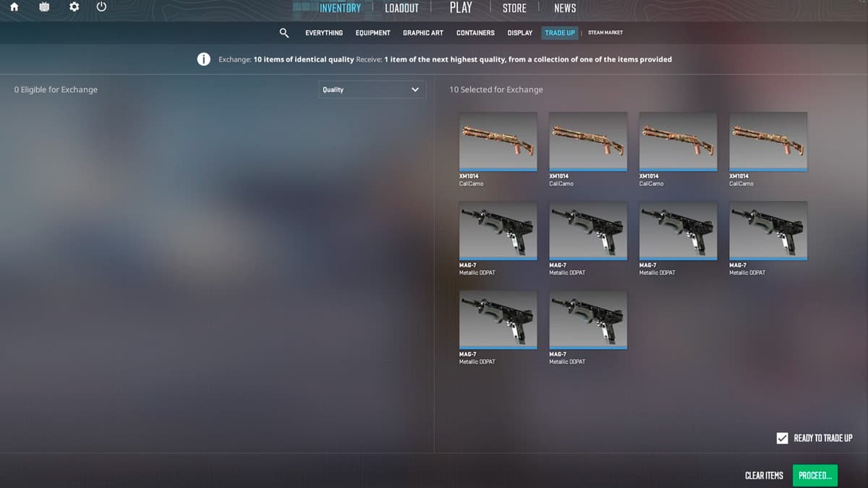Open the Steam Market link
The image size is (868, 488).
(x=605, y=33)
